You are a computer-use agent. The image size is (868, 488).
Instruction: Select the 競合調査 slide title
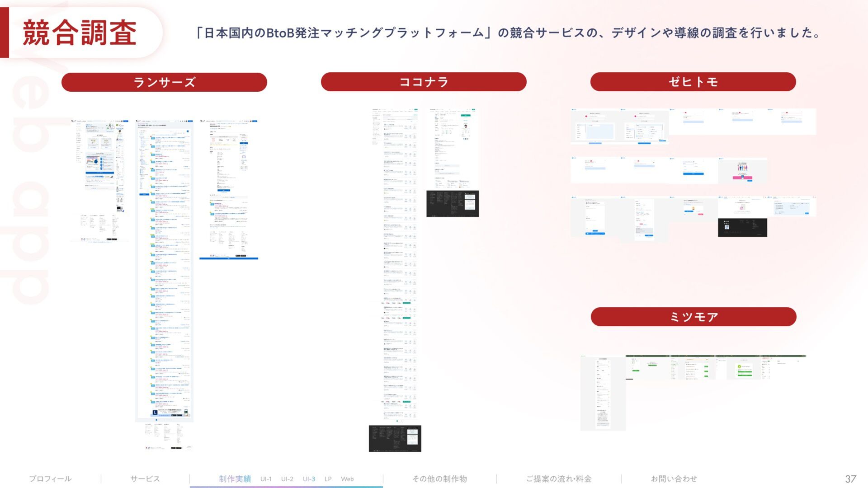(x=80, y=33)
